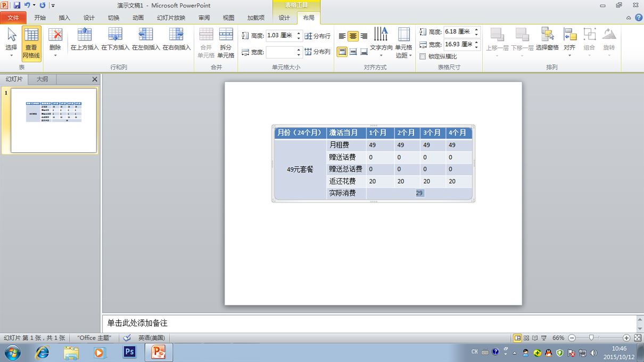The height and width of the screenshot is (362, 644).
Task: Start Slide Show from status bar
Action: point(544,338)
